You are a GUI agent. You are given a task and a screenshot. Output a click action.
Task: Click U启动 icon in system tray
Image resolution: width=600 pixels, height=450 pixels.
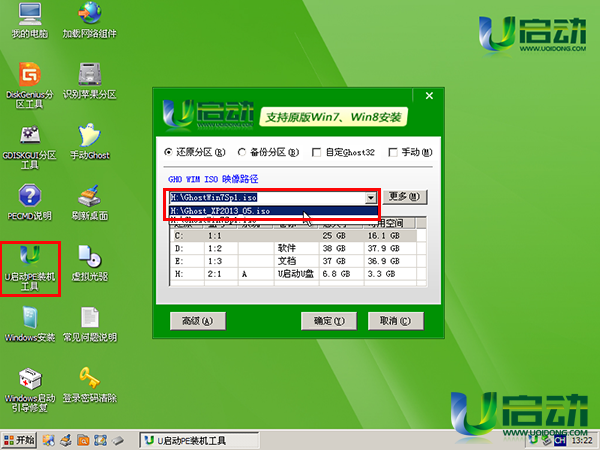click(533, 440)
